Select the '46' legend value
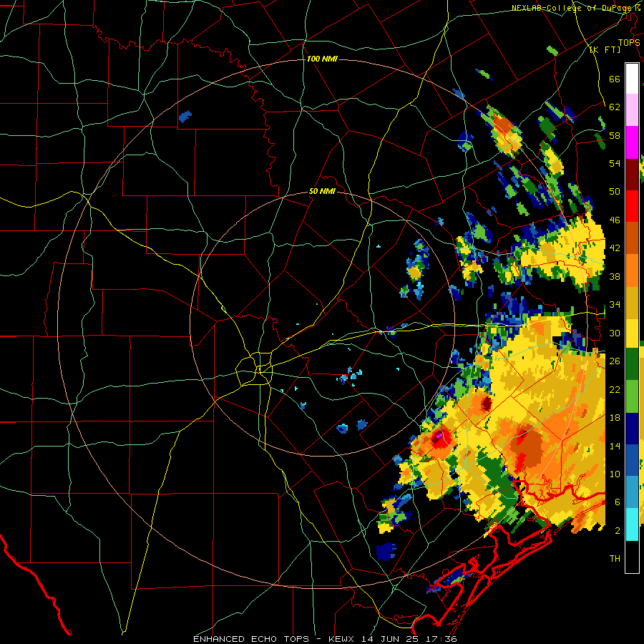 point(615,220)
